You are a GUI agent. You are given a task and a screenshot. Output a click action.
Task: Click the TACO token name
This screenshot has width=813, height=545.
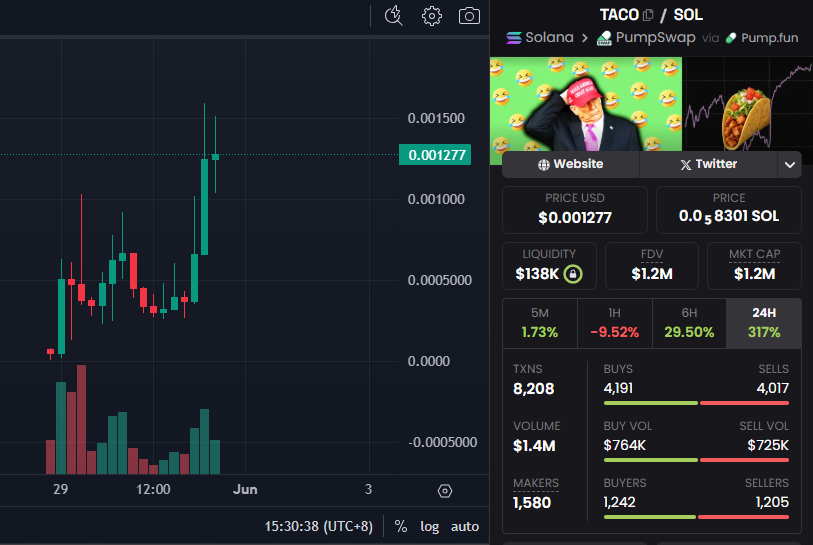pos(619,15)
